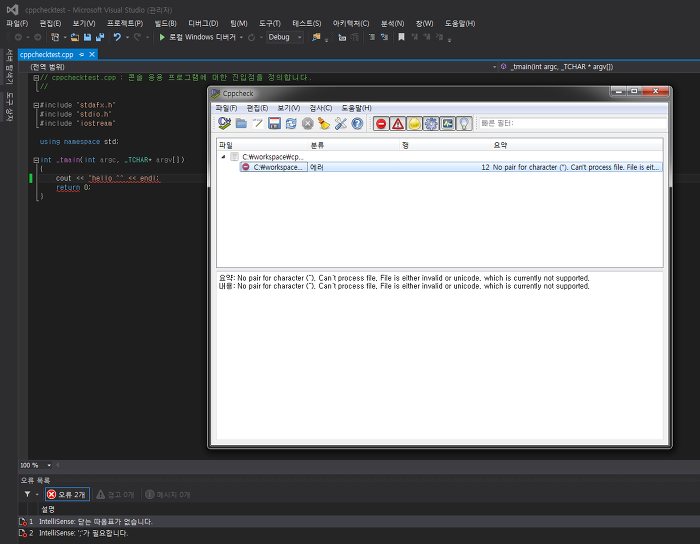Viewport: 700px width, 544px height.
Task: Click the 요약 column header
Action: [577, 145]
